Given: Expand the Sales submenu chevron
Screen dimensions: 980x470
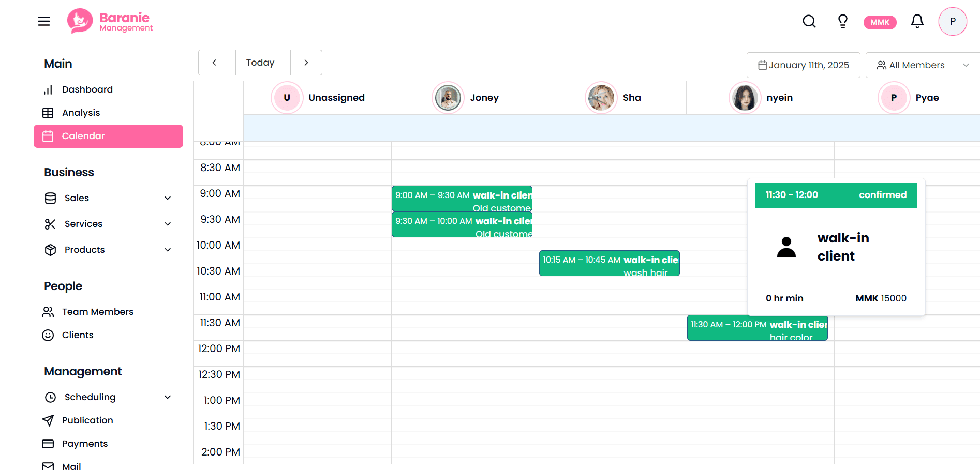Looking at the screenshot, I should [168, 198].
